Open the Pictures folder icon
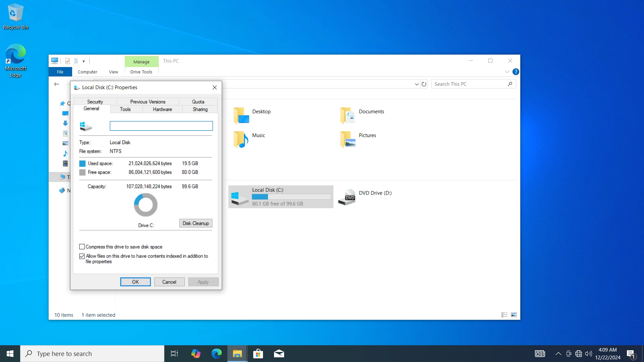644x362 pixels. [347, 139]
